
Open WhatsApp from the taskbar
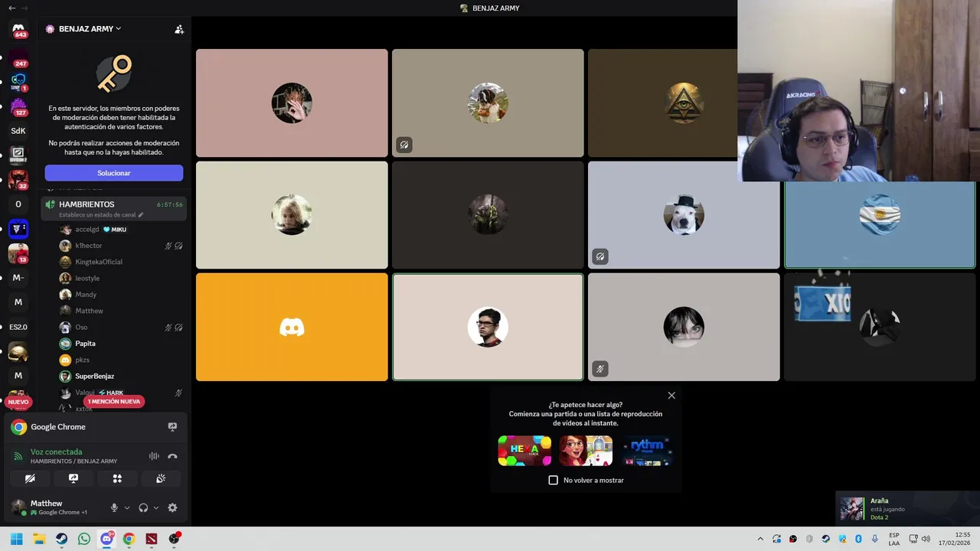[x=84, y=539]
